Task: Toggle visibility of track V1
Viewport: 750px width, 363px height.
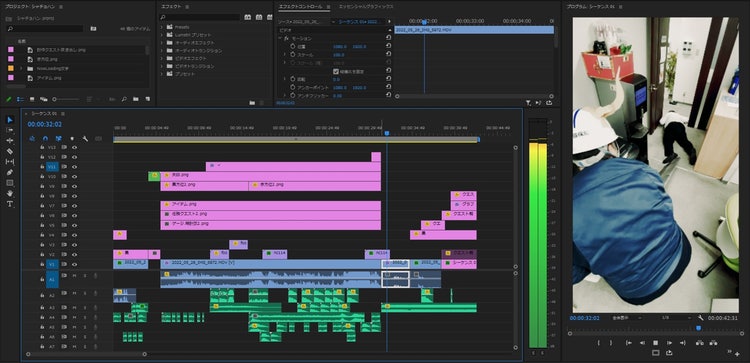Action: pyautogui.click(x=74, y=264)
